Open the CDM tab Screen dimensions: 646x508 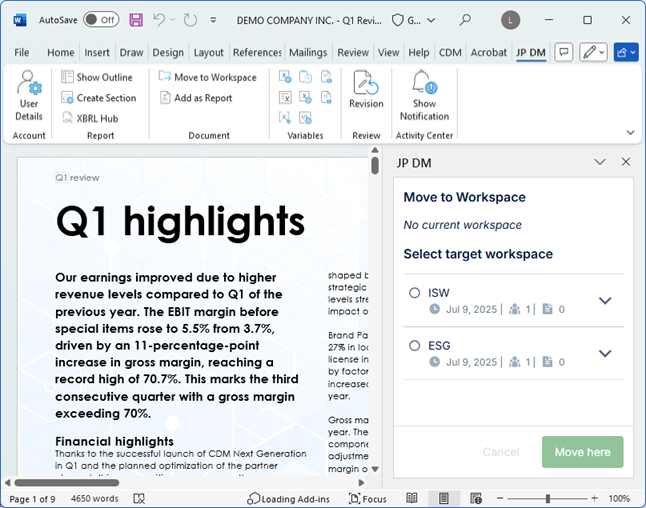pyautogui.click(x=450, y=52)
